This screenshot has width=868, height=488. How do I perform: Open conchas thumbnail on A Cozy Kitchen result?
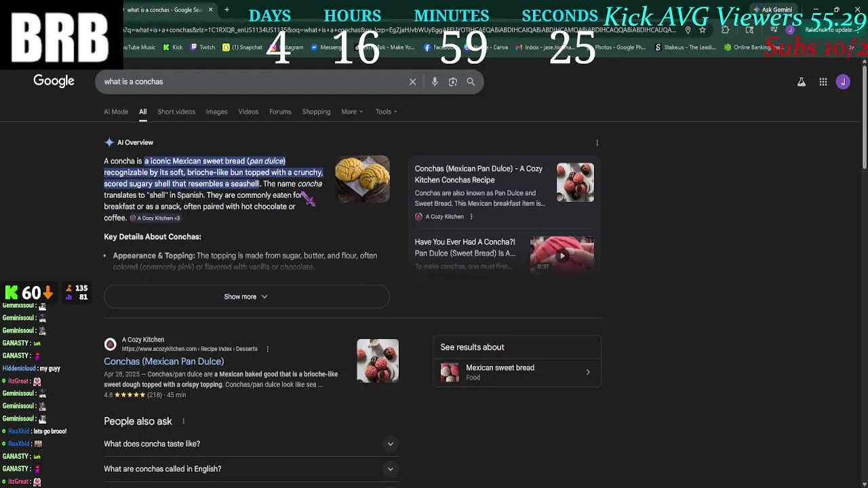pyautogui.click(x=378, y=361)
